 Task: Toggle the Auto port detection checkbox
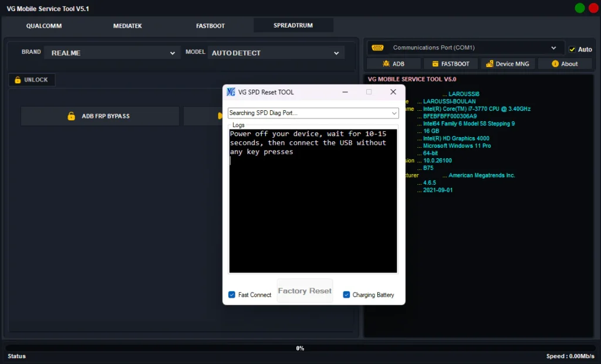click(x=572, y=49)
